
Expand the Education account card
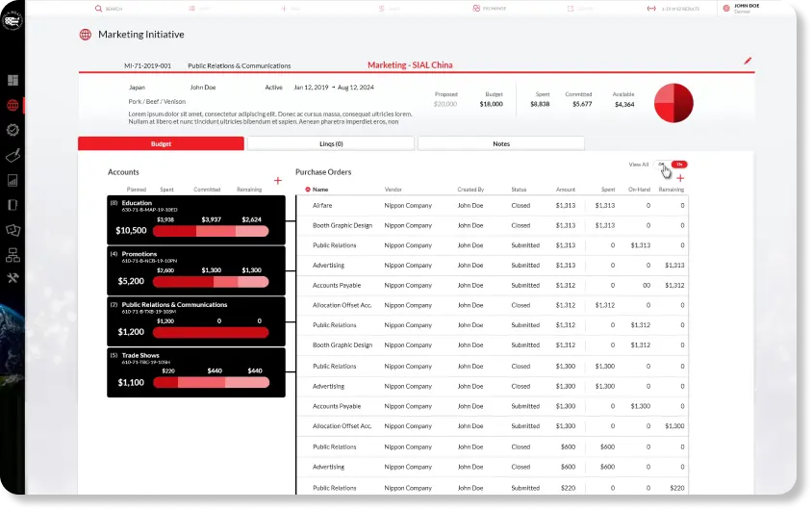coord(196,219)
